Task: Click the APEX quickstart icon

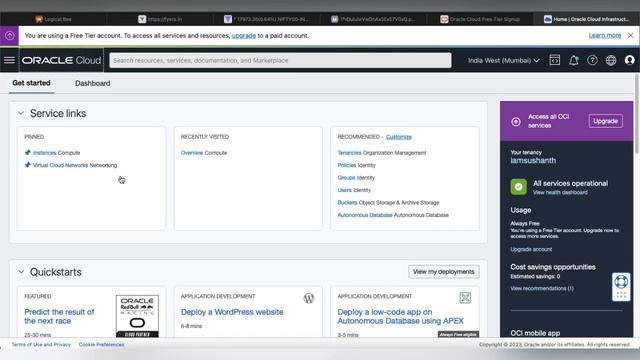Action: click(465, 298)
